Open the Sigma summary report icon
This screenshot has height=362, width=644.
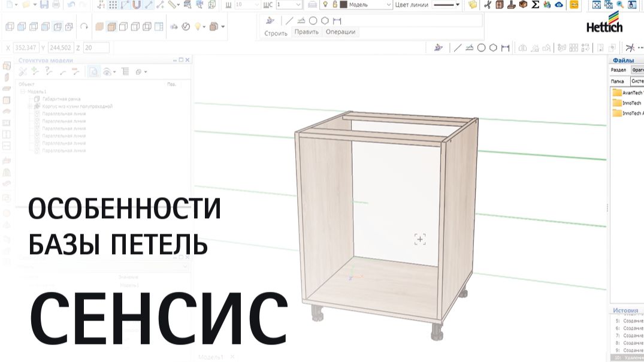pos(535,5)
